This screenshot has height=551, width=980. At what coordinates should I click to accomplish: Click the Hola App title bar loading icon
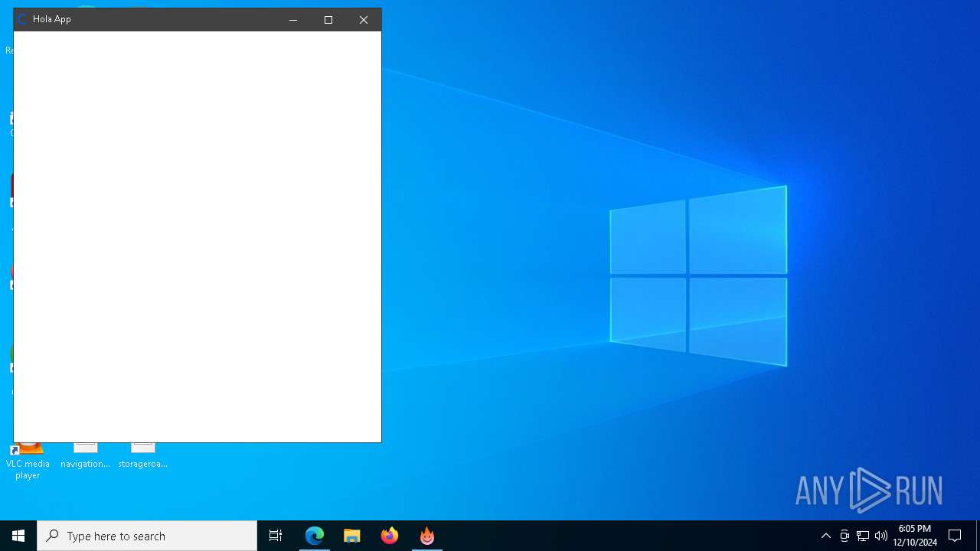pos(22,19)
